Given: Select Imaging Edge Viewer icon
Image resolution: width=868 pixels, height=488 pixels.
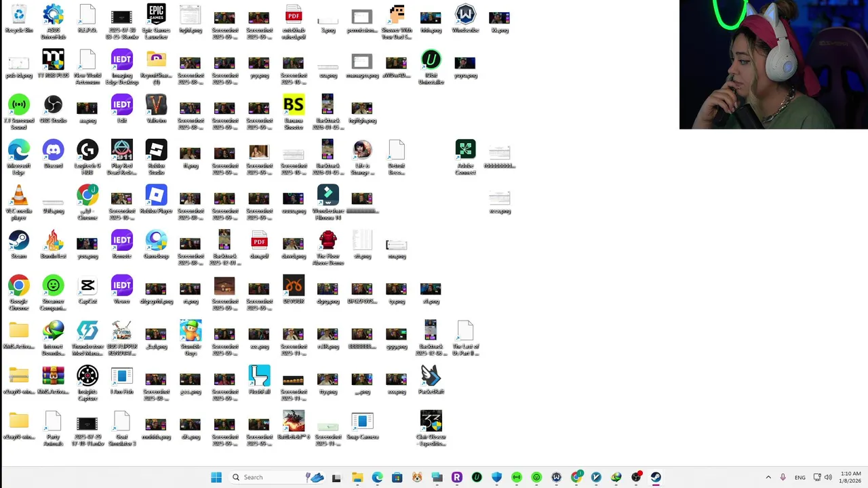Looking at the screenshot, I should (x=121, y=290).
